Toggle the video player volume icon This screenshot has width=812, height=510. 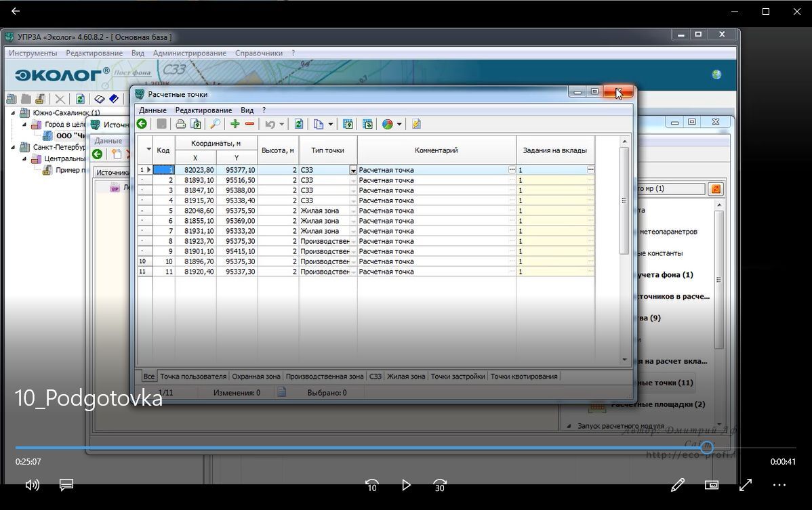point(32,485)
